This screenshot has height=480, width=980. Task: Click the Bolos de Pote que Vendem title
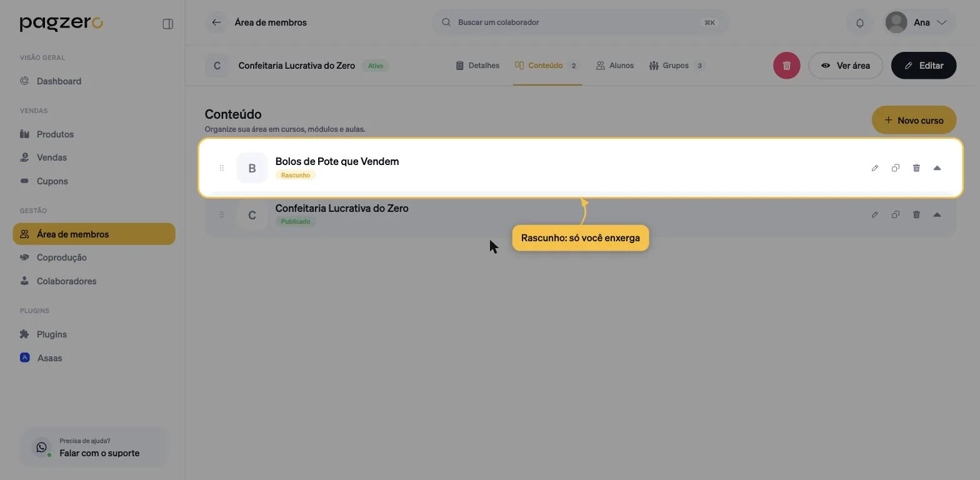click(x=337, y=161)
